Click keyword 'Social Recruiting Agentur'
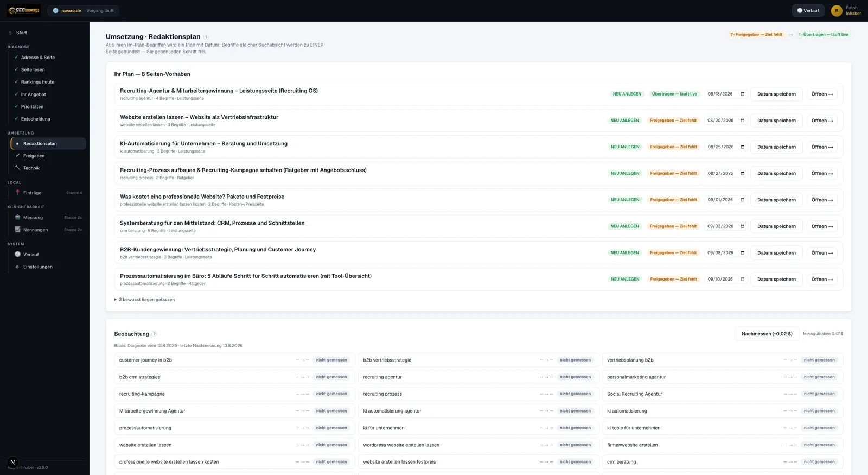 [x=635, y=394]
